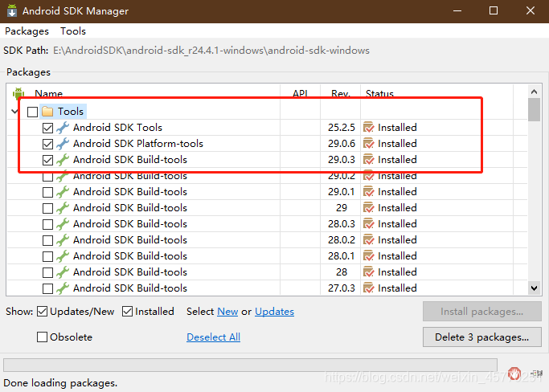The image size is (549, 392).
Task: Click wrench icon of Build-tools 28.0.2
Action: pyautogui.click(x=63, y=240)
